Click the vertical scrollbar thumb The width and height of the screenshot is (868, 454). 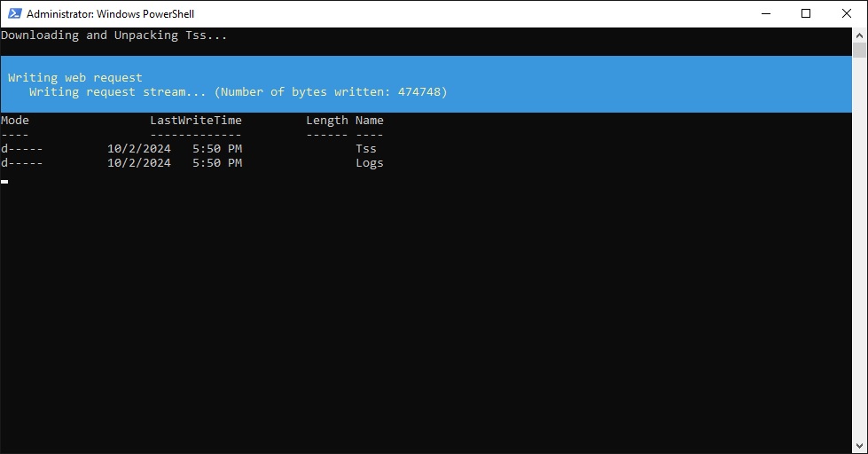(x=859, y=50)
